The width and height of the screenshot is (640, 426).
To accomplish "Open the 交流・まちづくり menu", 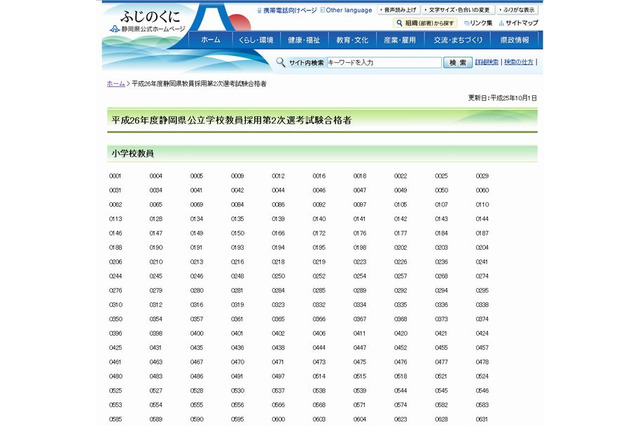I will 458,40.
